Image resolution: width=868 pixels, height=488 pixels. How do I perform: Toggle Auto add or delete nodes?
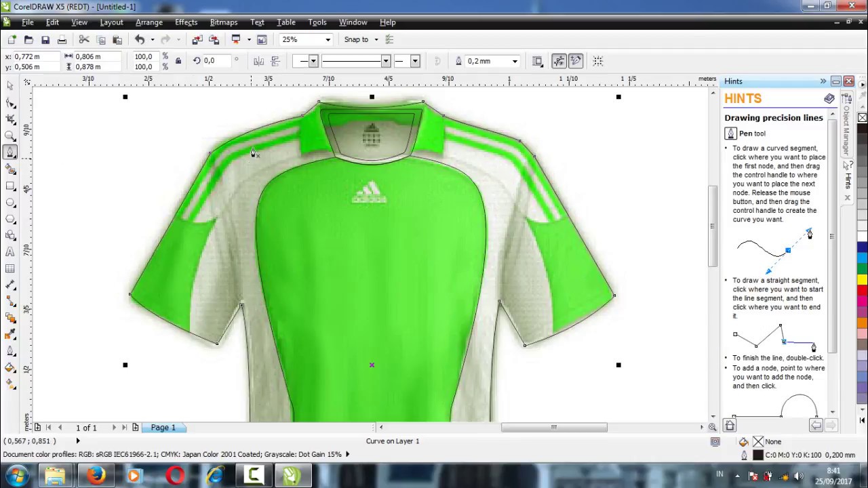575,61
